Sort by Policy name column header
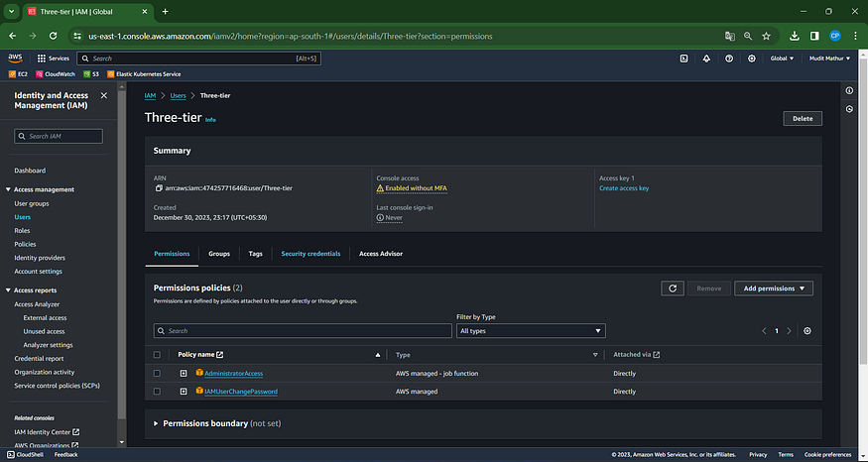 pos(200,355)
